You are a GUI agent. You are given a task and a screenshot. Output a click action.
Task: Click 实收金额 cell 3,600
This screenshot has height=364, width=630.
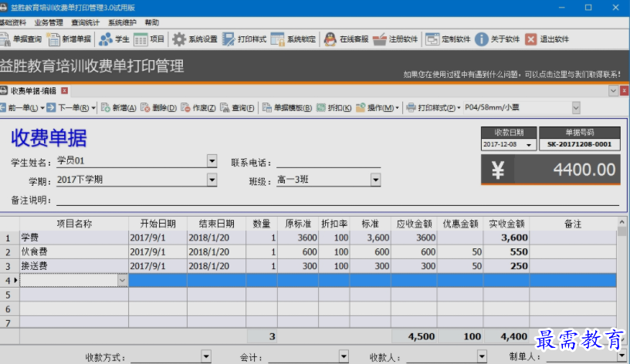[506, 238]
